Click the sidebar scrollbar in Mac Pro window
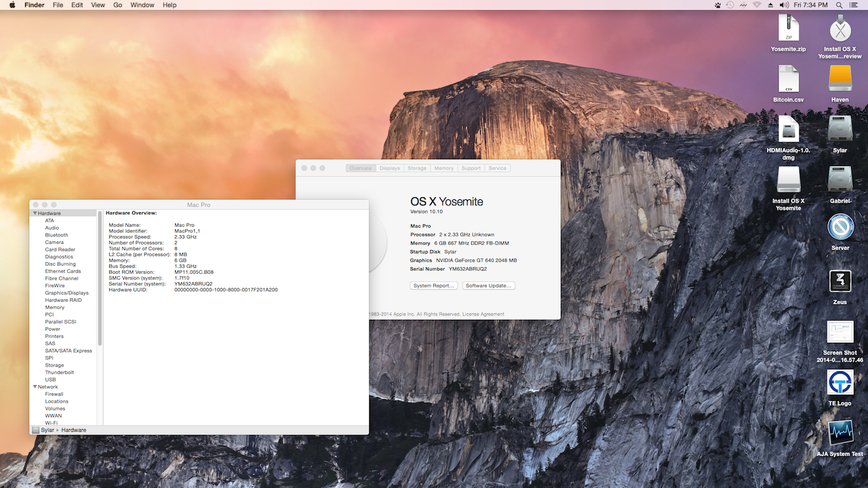Viewport: 868px width, 488px height. pos(100,278)
